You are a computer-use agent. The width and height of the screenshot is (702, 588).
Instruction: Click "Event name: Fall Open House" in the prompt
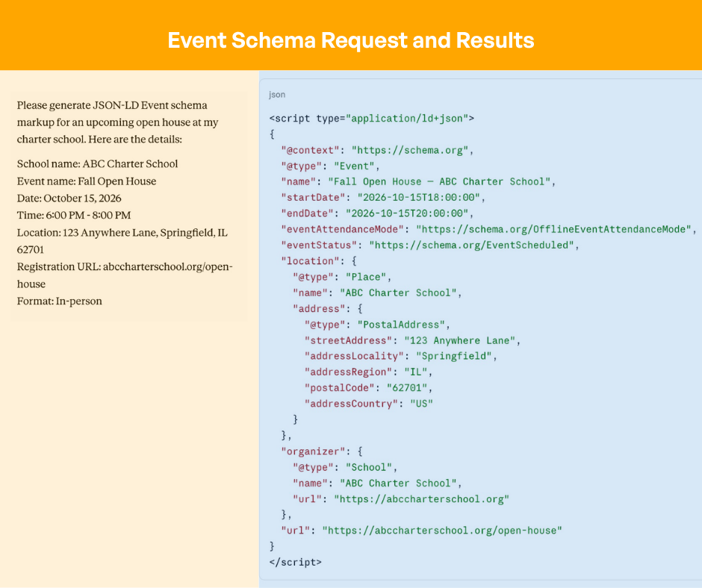[x=87, y=181]
